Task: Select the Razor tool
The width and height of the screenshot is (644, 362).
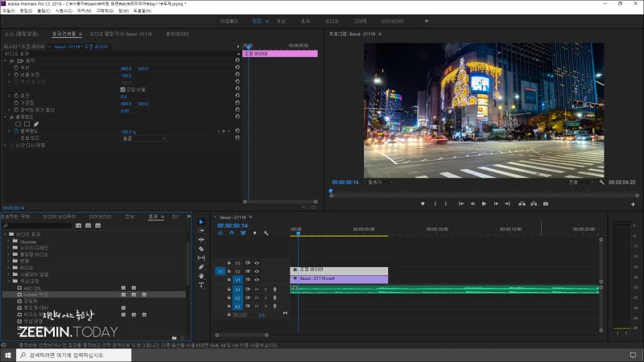Action: 201,249
